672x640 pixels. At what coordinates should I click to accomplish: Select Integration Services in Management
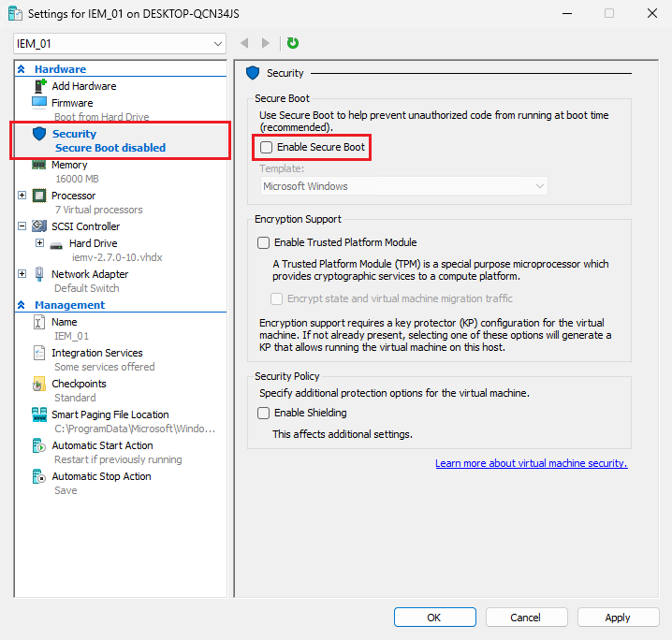(96, 353)
